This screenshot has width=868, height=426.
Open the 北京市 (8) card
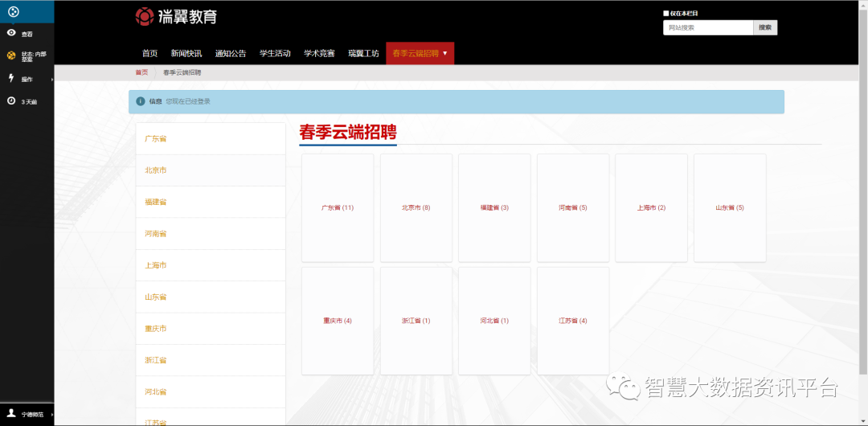[416, 207]
